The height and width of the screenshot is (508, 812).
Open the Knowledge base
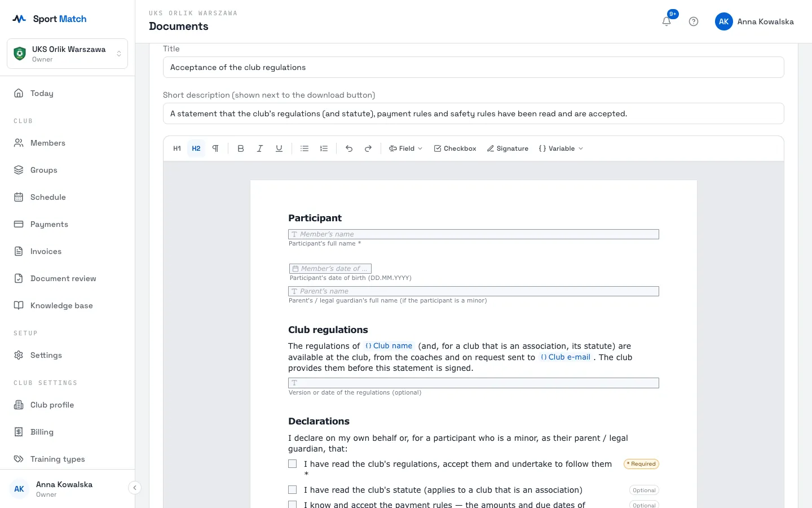pyautogui.click(x=67, y=305)
